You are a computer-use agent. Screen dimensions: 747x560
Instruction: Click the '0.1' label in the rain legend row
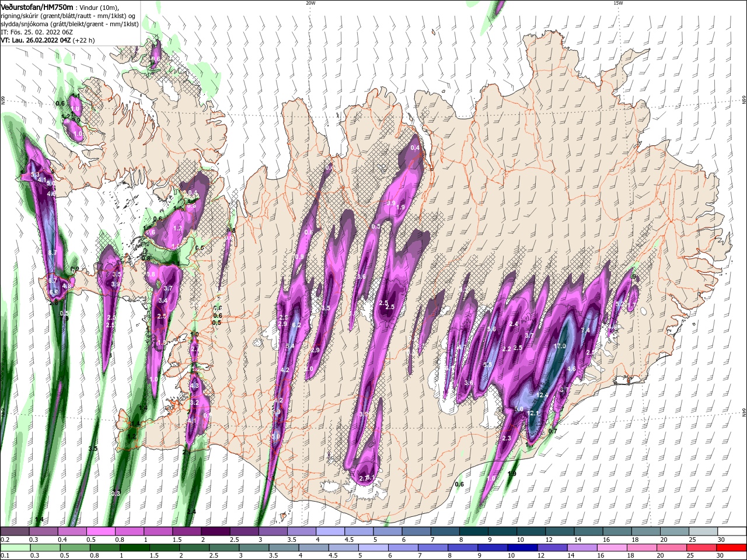[5, 556]
